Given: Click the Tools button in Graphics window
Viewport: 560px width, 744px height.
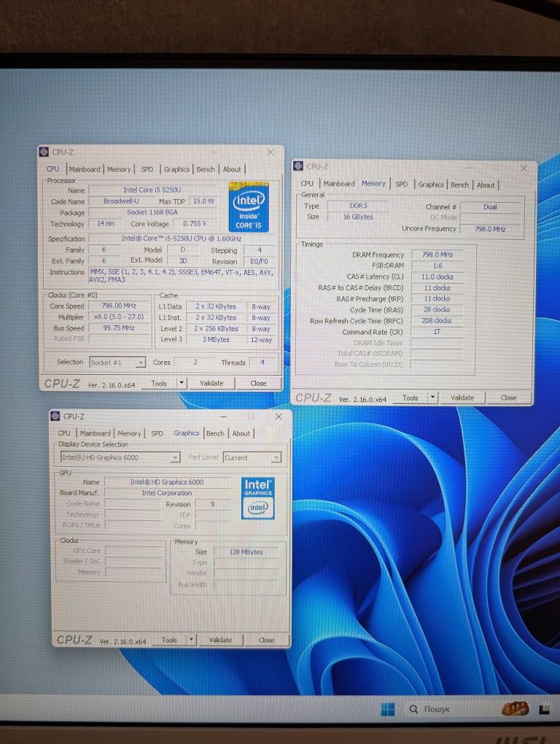Looking at the screenshot, I should (169, 640).
